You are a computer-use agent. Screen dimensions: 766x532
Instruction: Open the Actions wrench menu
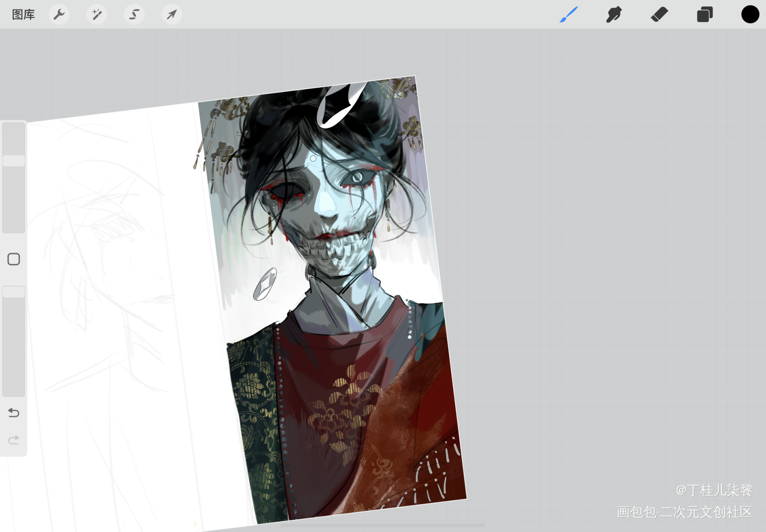tap(59, 15)
